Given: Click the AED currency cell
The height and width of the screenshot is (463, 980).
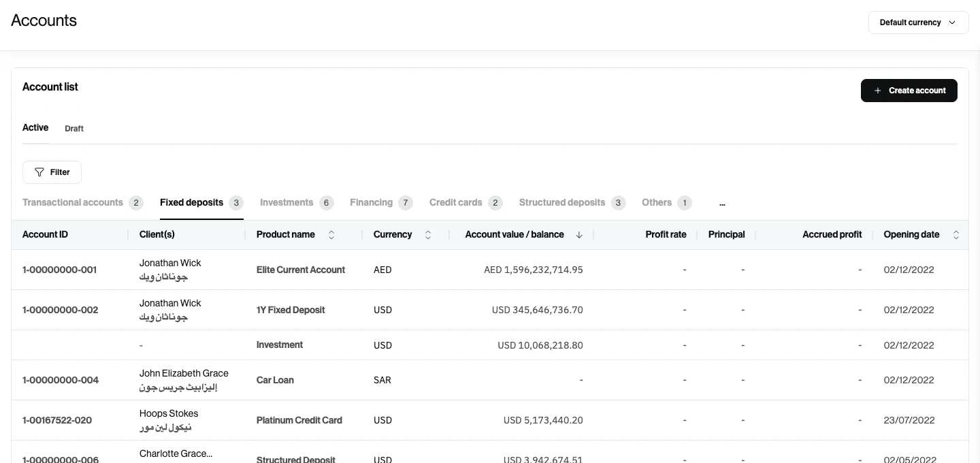Looking at the screenshot, I should tap(382, 270).
